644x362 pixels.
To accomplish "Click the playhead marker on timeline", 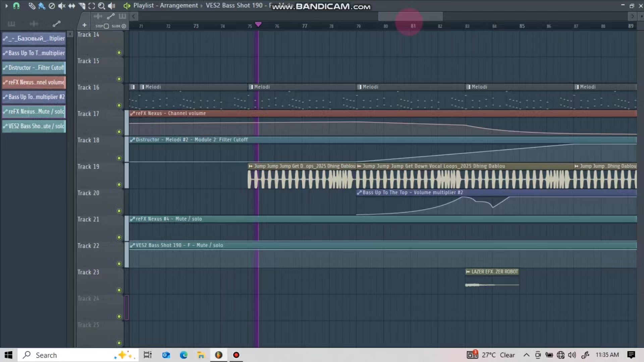I will [258, 24].
